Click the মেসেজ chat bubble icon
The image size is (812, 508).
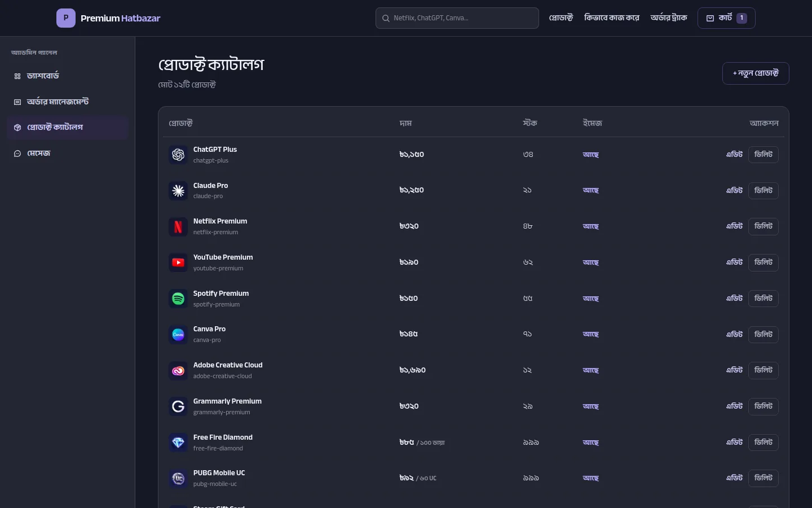(17, 154)
